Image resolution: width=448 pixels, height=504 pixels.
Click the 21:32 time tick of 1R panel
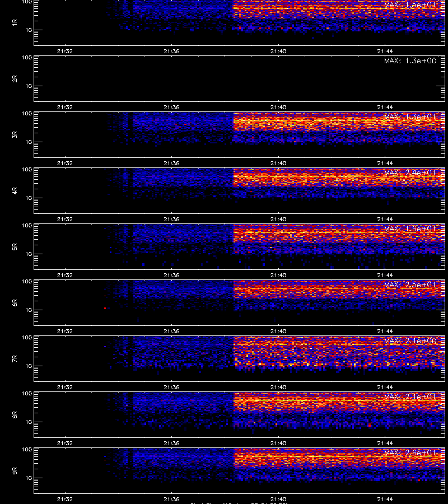[64, 51]
